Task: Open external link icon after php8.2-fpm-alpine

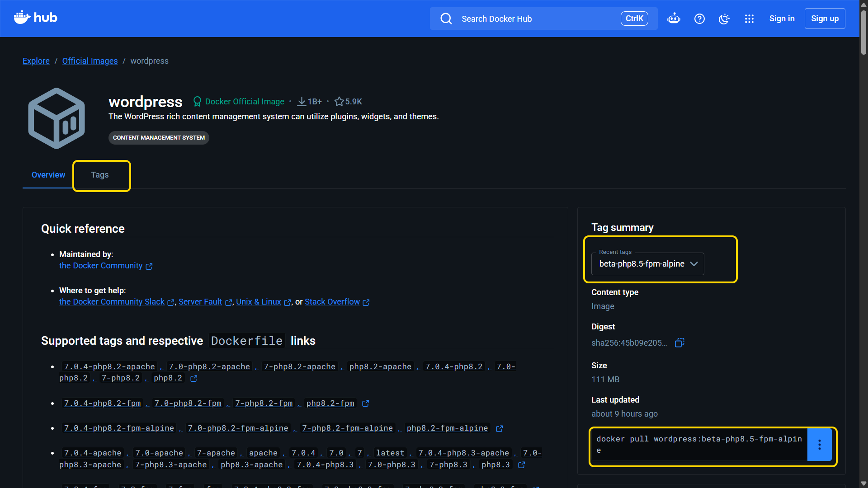Action: point(500,428)
